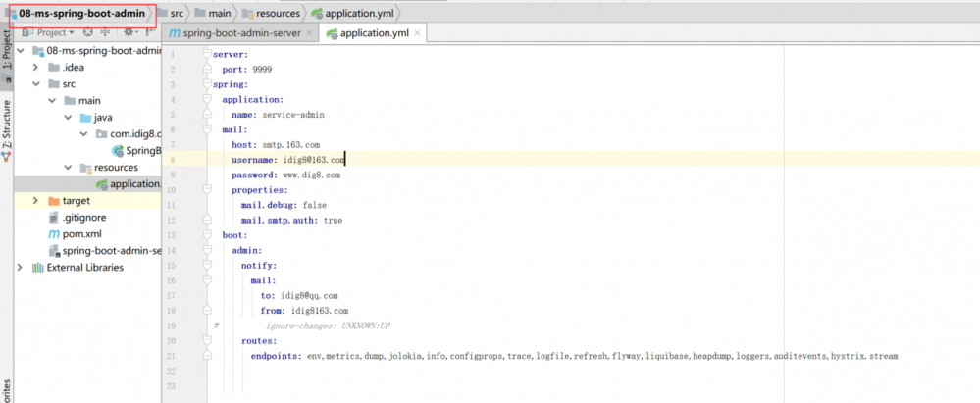Screen dimensions: 980x403
Task: Close the application.yml editor tab
Action: tap(418, 33)
